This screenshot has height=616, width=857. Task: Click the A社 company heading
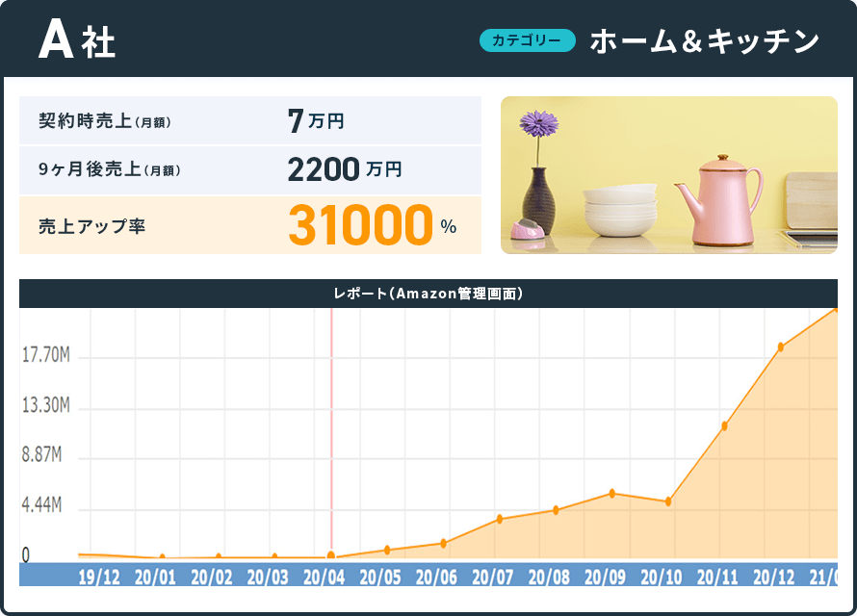click(77, 41)
